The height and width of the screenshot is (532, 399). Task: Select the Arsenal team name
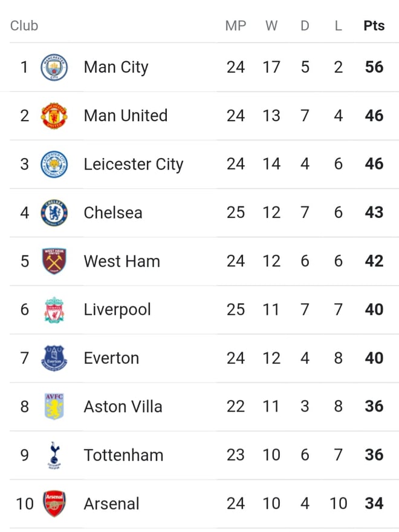(111, 504)
